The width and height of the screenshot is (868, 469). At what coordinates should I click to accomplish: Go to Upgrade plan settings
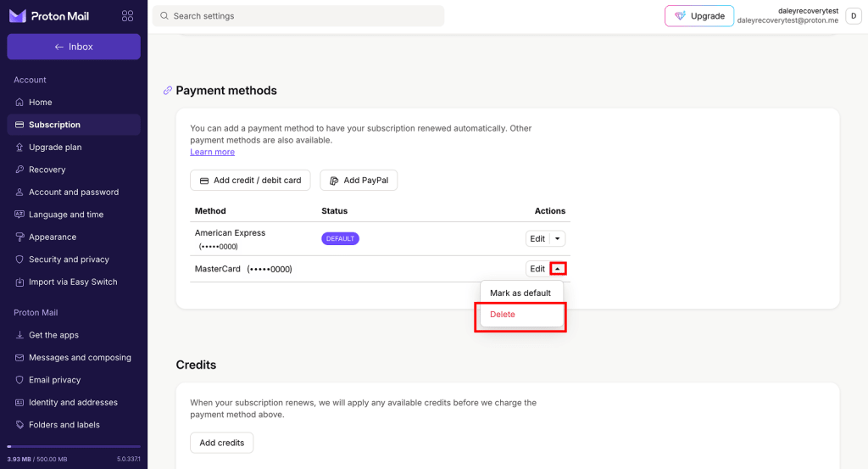pos(55,147)
